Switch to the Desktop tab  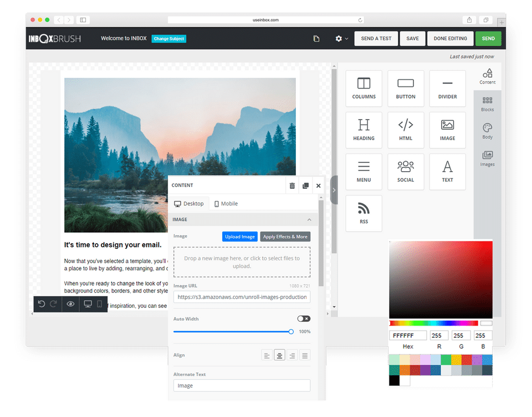[189, 204]
